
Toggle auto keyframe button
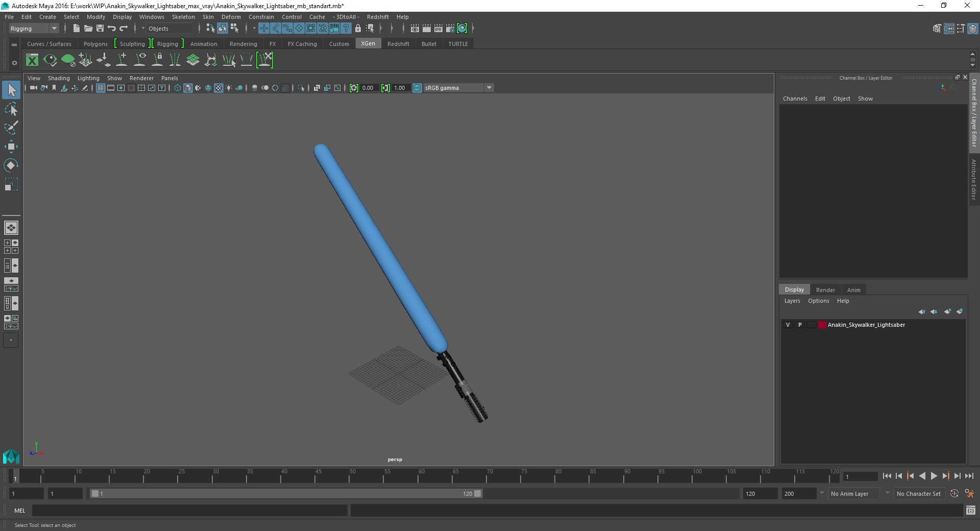pyautogui.click(x=954, y=494)
